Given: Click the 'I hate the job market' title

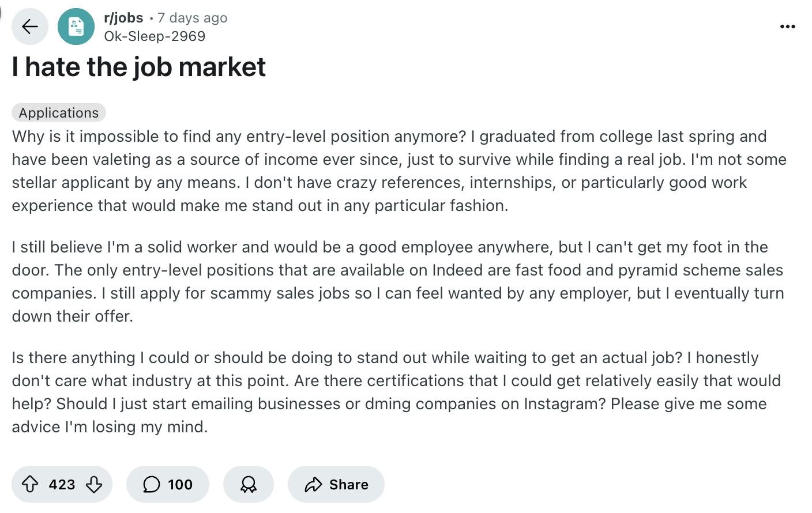Looking at the screenshot, I should click(138, 67).
